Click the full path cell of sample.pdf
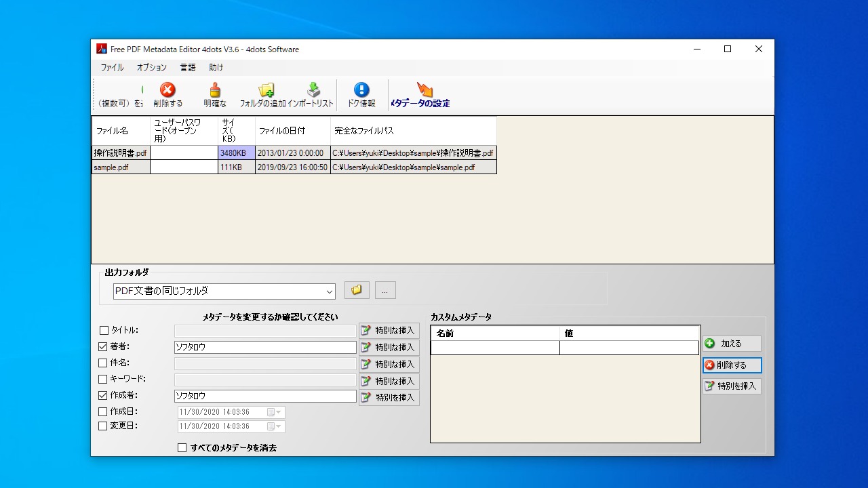This screenshot has height=488, width=868. point(414,167)
